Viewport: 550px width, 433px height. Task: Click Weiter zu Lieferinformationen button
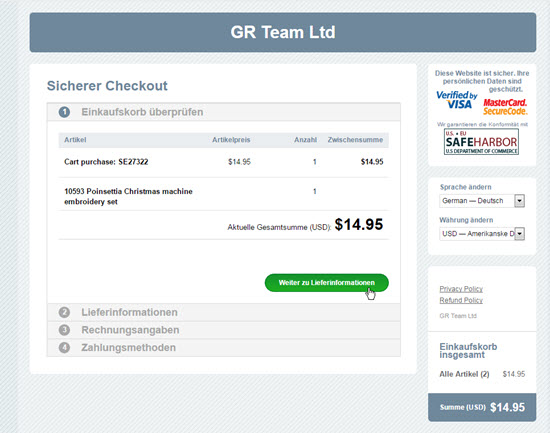pos(327,283)
